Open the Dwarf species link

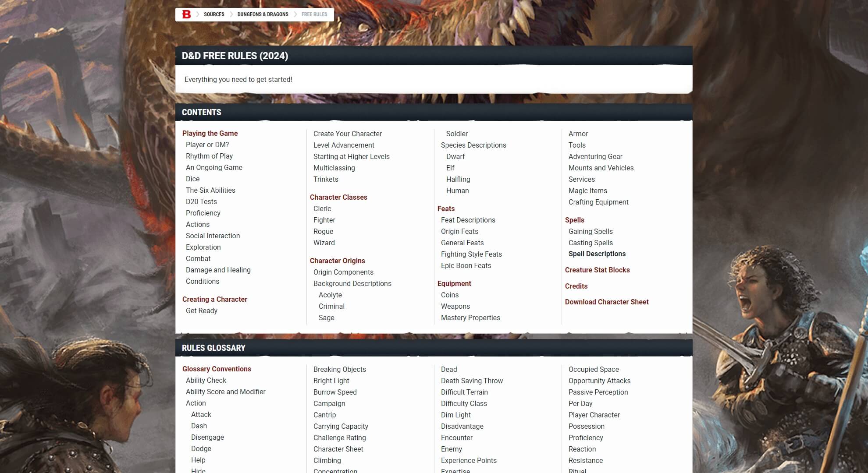[x=455, y=156]
